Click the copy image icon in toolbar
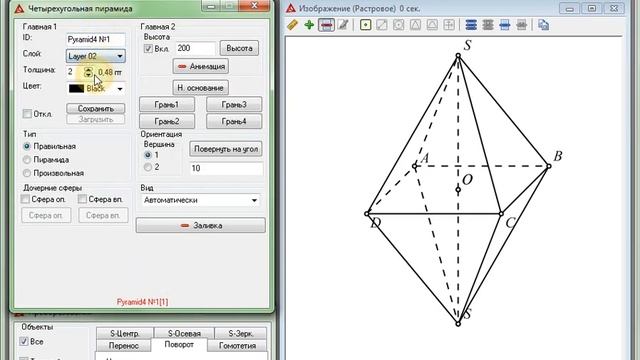640x360 pixels. click(543, 25)
